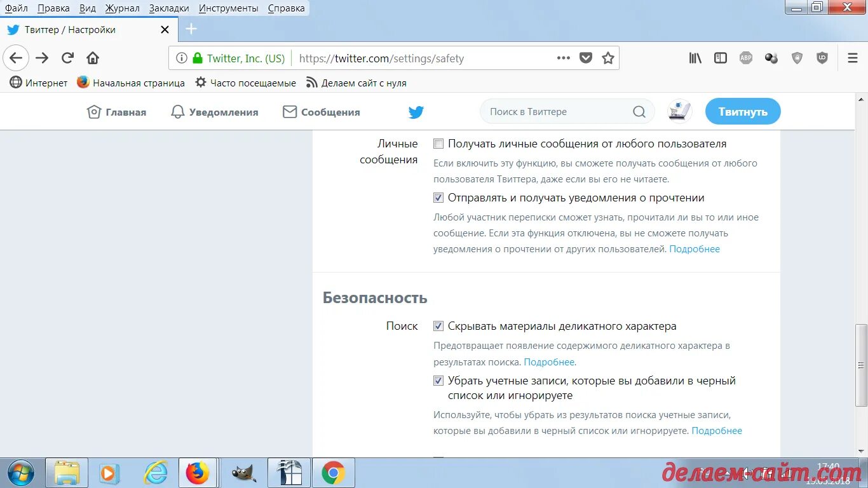Open Windows Media Player taskbar icon
The width and height of the screenshot is (868, 488).
[x=109, y=473]
